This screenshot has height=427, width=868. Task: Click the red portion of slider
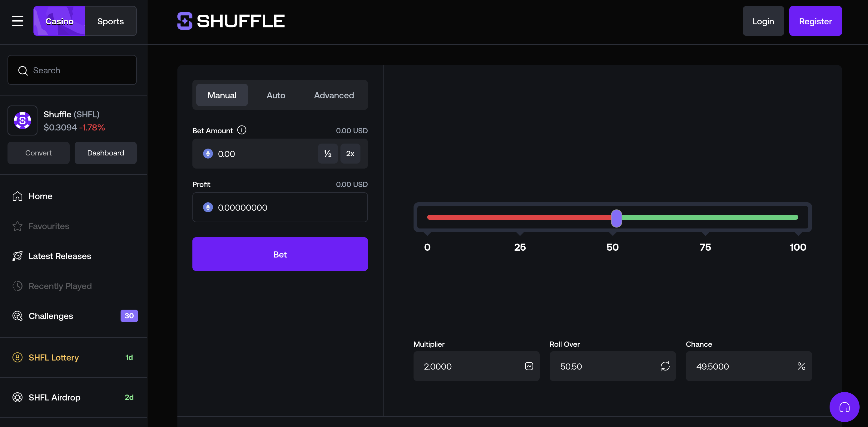(519, 217)
